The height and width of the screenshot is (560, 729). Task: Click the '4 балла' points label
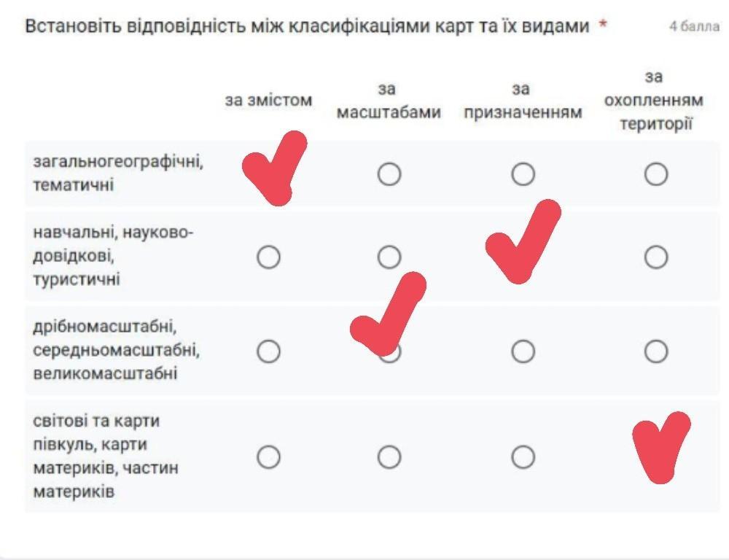tap(694, 27)
